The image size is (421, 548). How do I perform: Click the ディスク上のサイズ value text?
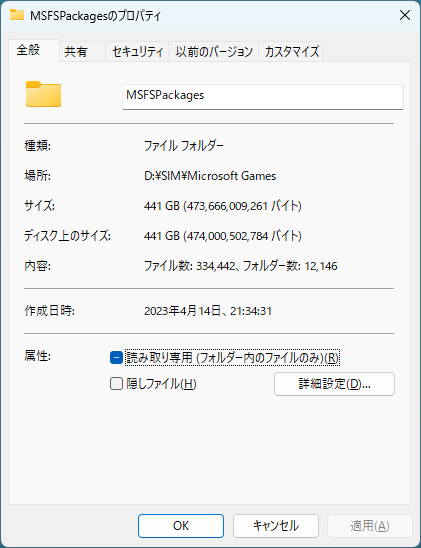click(223, 236)
